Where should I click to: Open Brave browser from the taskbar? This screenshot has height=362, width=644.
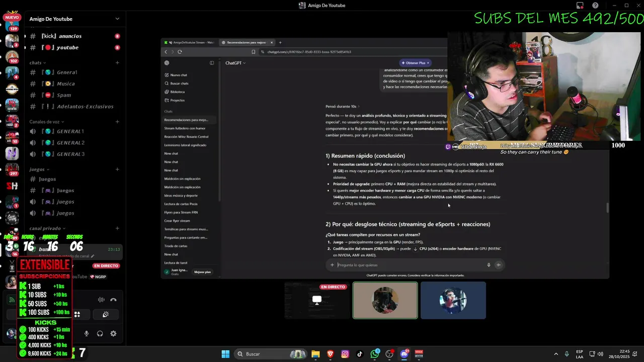(x=331, y=354)
